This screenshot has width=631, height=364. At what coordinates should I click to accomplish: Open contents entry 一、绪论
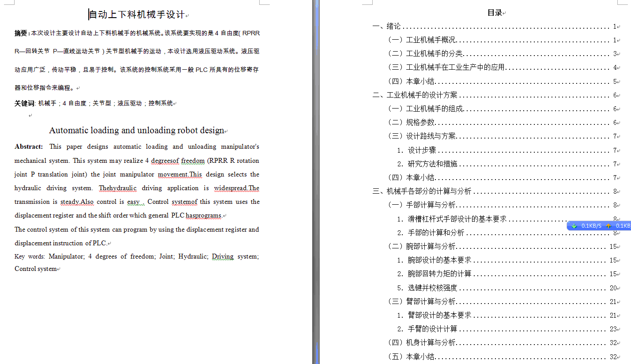click(495, 26)
